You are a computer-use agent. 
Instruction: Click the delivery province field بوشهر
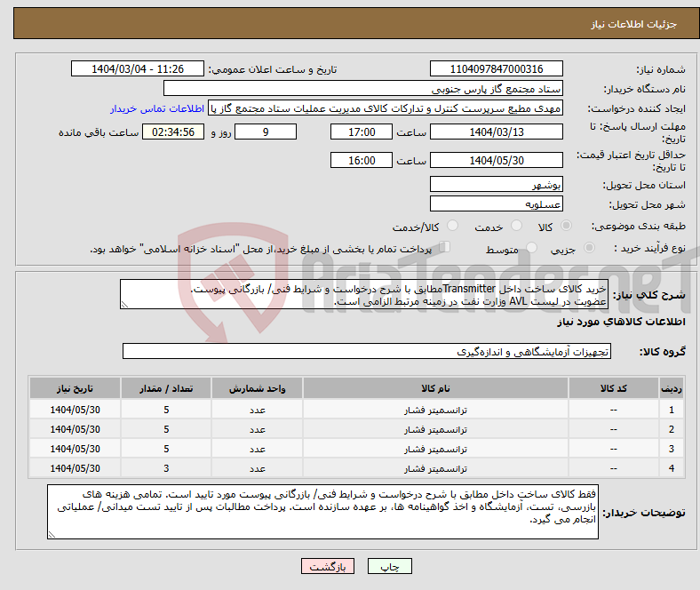coord(496,184)
